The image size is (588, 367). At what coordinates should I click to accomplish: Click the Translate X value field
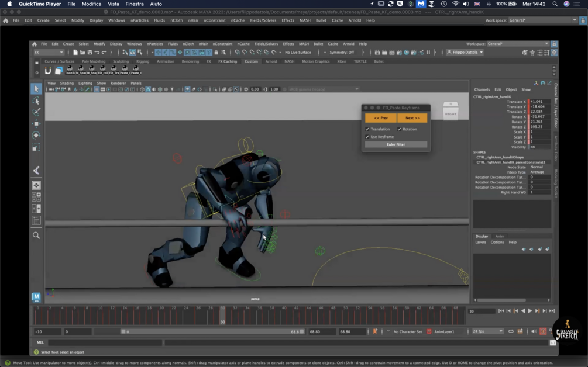540,102
